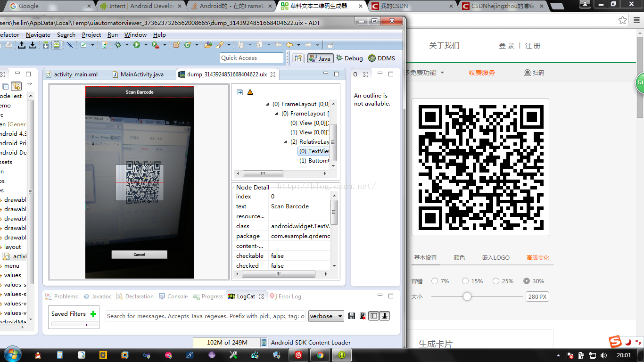Click the Link with Editor icon in Package Explorer
Viewport: 644px width, 362px height.
[x=17, y=86]
